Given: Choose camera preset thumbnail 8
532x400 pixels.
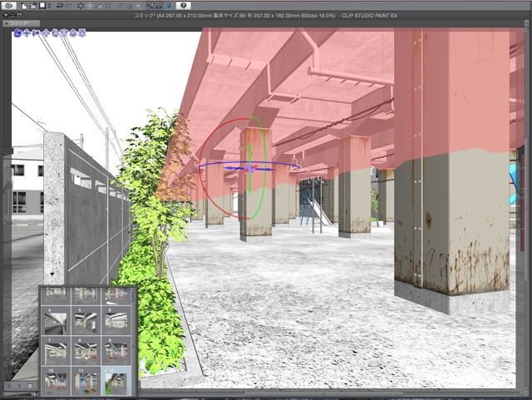Looking at the screenshot, I should click(86, 351).
